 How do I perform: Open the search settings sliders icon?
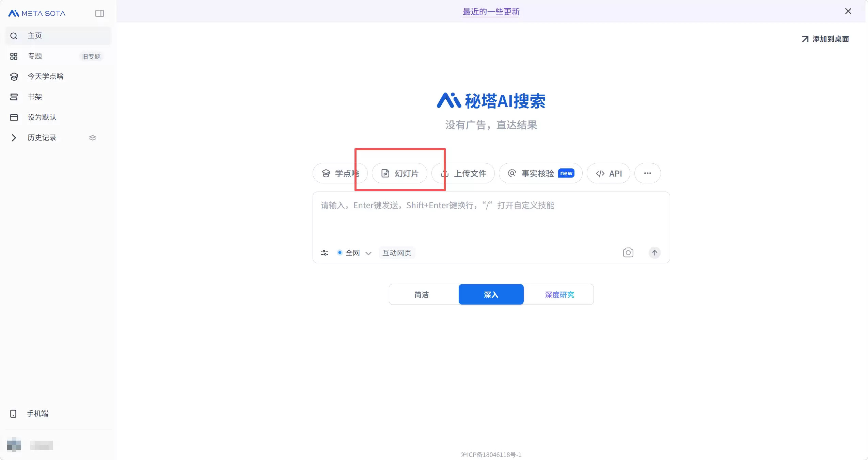[x=325, y=253]
